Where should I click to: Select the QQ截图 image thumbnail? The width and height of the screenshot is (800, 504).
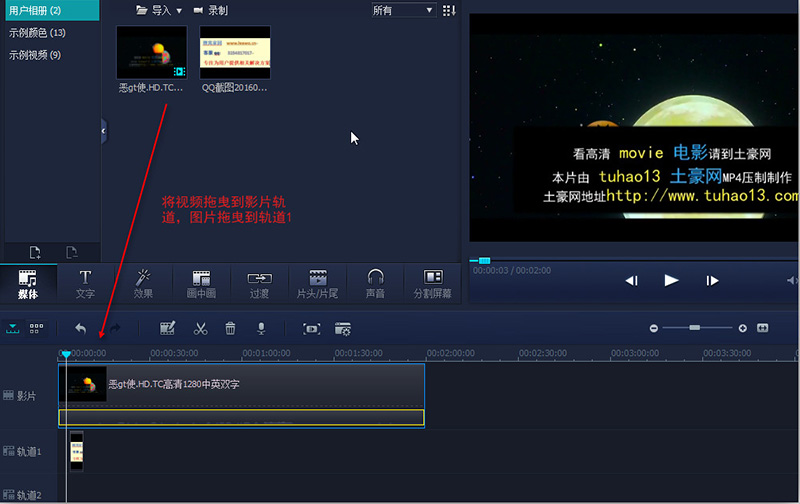coord(235,53)
